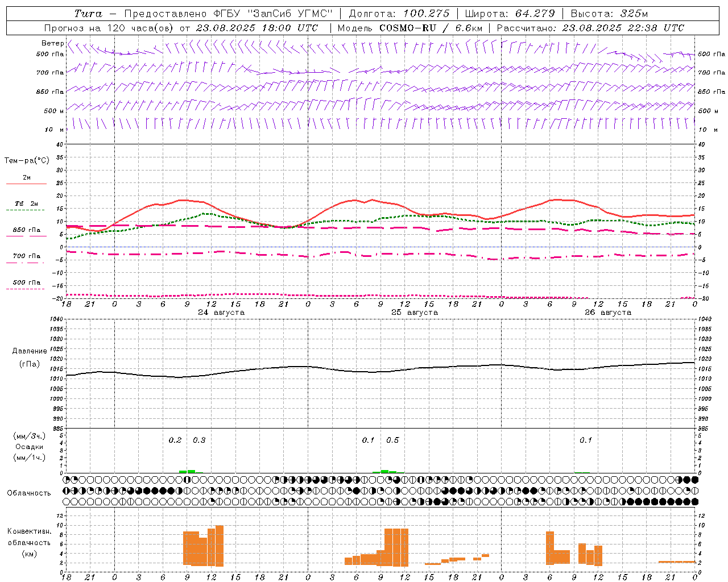The image size is (728, 582).
Task: Click the provider text ФГБУ "ЗапСиб УГМС"
Action: 272,14
